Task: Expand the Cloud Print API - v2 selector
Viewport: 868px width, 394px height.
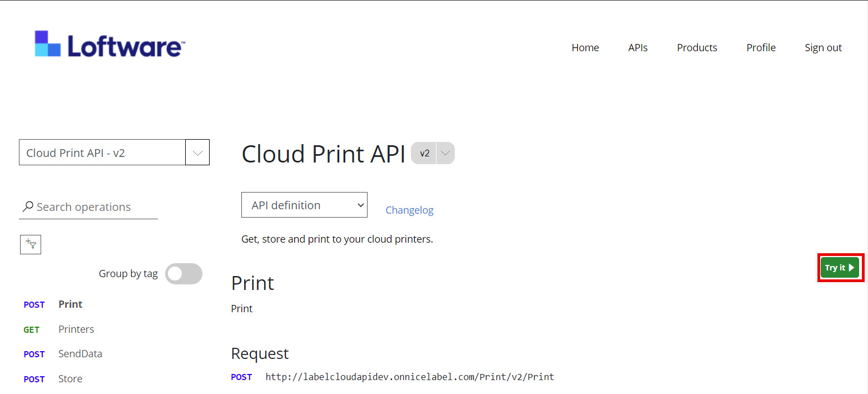Action: pos(197,152)
